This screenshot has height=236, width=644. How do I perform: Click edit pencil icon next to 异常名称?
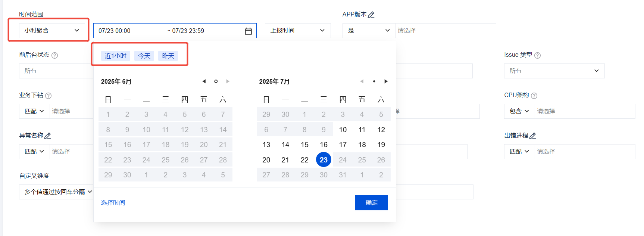pyautogui.click(x=48, y=136)
